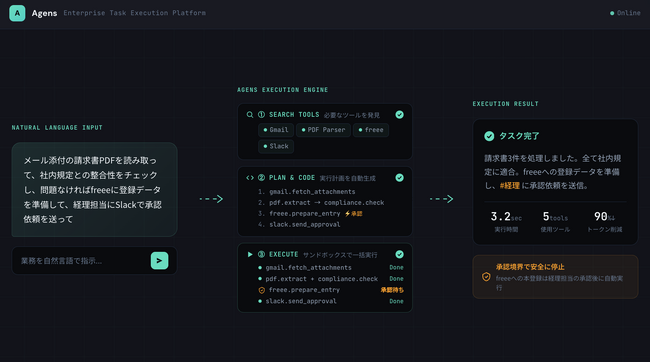Click plan step 'slack.send_approval'
650x363 pixels.
[304, 225]
